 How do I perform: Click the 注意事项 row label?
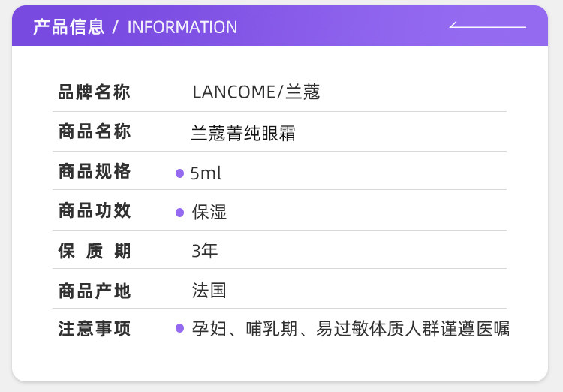click(x=95, y=329)
